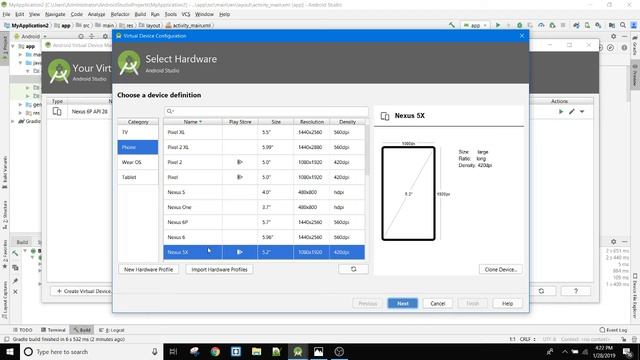Open the TODO tool window tab
Image resolution: width=640 pixels, height=360 pixels.
click(22, 330)
